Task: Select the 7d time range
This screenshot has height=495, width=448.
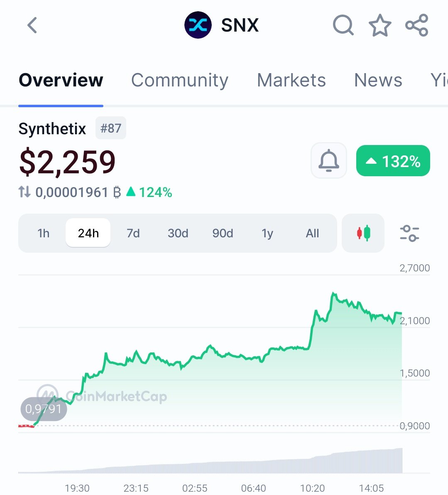Action: coord(133,233)
